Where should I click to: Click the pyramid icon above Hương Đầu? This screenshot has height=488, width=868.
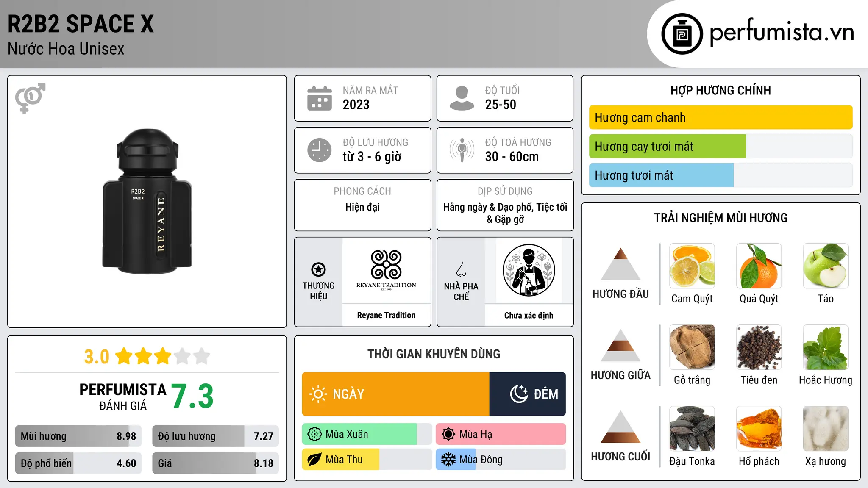click(x=620, y=264)
